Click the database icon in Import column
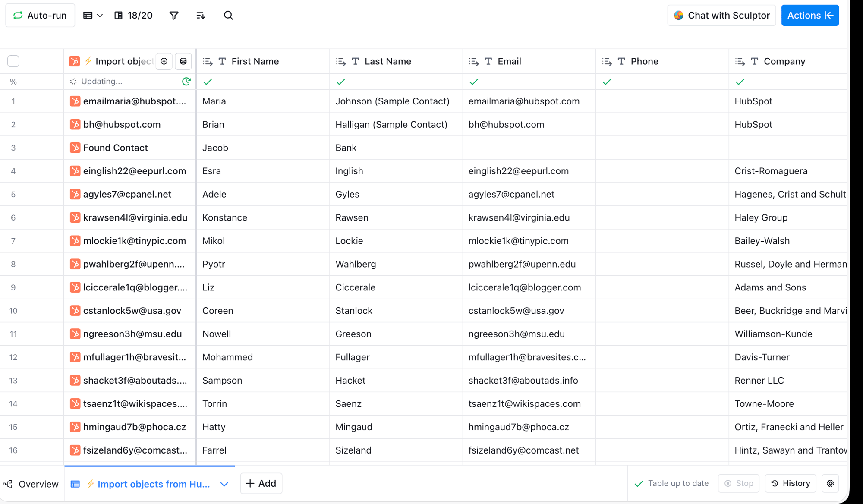Screen dimensions: 863x504 pyautogui.click(x=183, y=61)
